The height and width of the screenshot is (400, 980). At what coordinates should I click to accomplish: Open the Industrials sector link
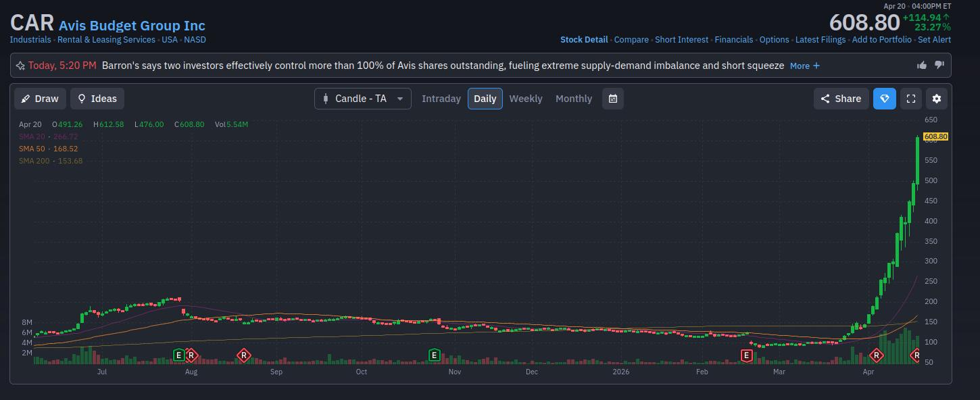(x=30, y=40)
